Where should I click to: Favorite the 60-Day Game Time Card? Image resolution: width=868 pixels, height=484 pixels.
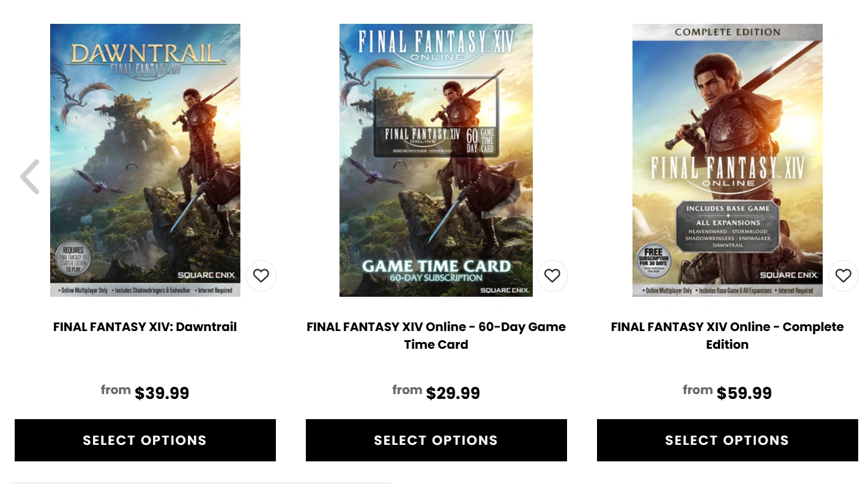[552, 276]
